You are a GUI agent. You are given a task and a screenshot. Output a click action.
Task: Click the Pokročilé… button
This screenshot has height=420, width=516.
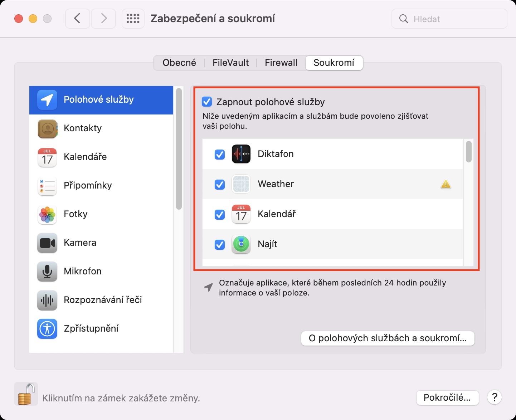click(447, 397)
